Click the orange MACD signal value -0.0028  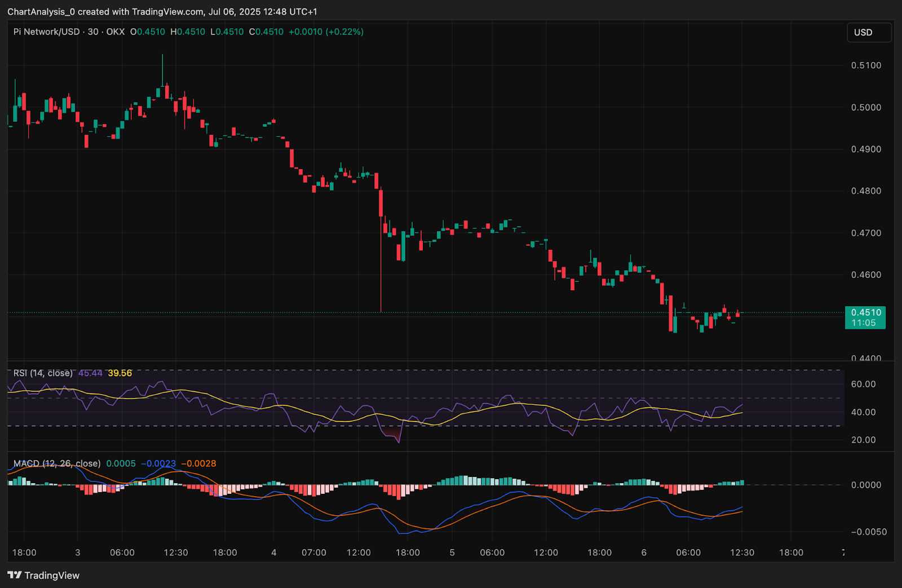(198, 463)
